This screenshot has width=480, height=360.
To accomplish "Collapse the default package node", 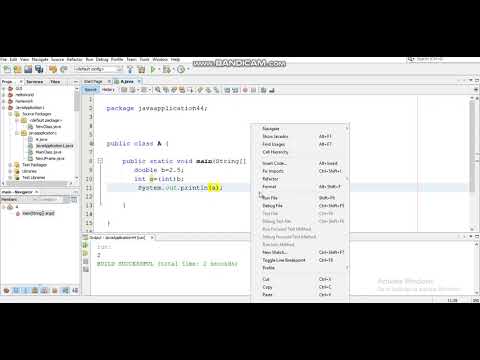I will pos(17,120).
